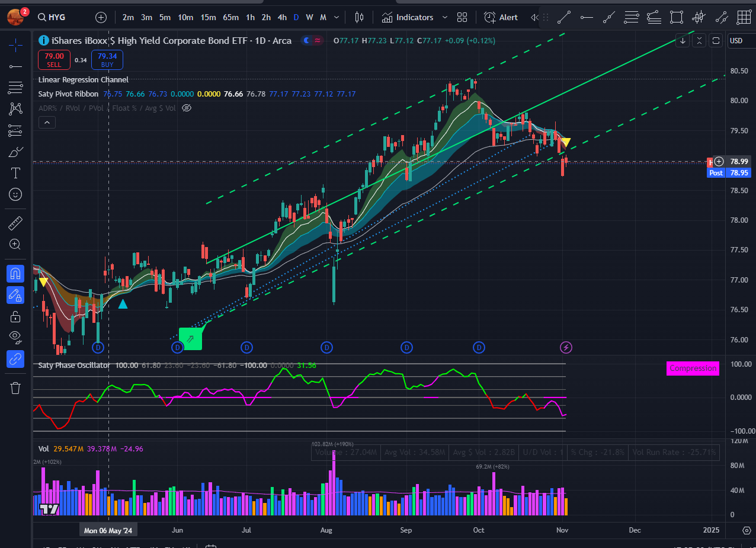The width and height of the screenshot is (756, 548).
Task: Click Linear Regression Channel indicator label
Action: (84, 79)
